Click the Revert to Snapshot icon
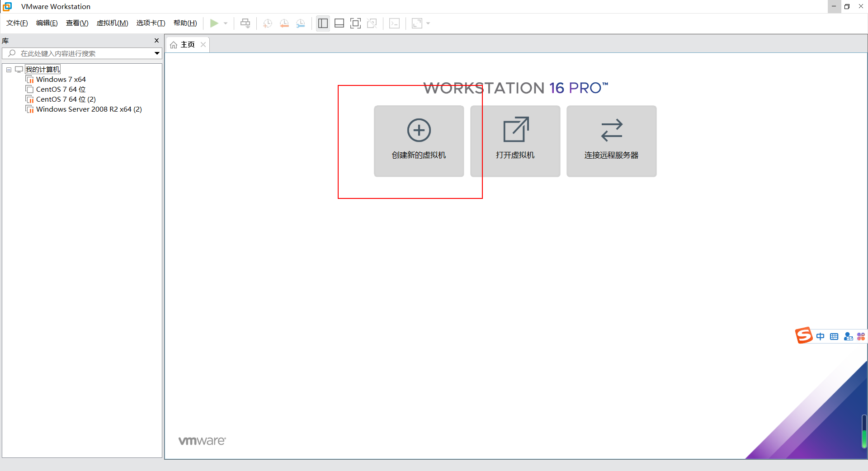Viewport: 868px width, 471px height. [x=284, y=23]
